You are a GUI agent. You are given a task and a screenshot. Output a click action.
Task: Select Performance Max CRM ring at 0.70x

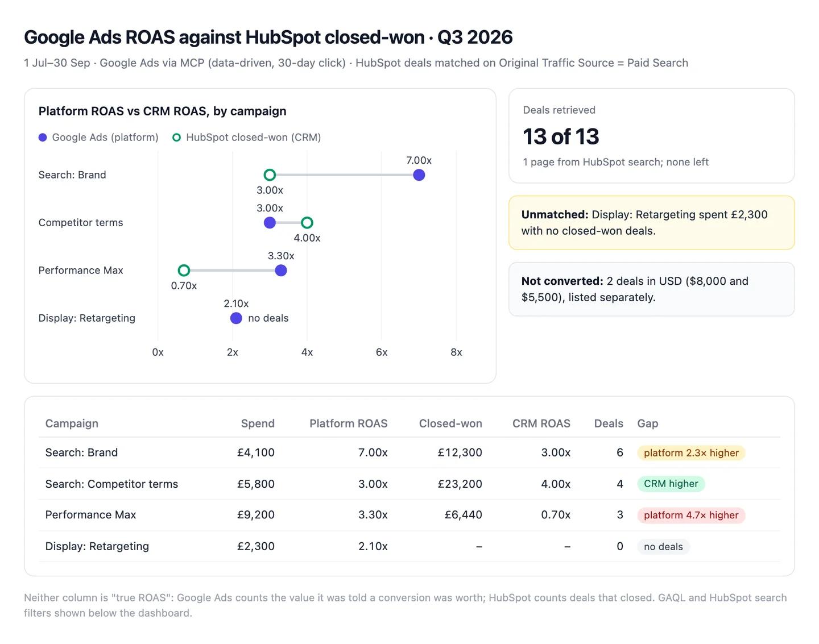pyautogui.click(x=184, y=271)
